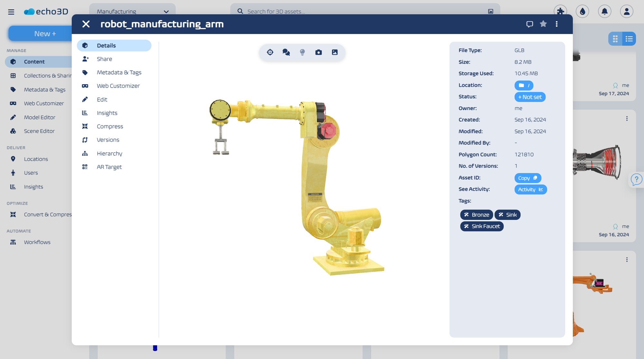Switch to list view layout
The width and height of the screenshot is (644, 359).
pyautogui.click(x=629, y=39)
